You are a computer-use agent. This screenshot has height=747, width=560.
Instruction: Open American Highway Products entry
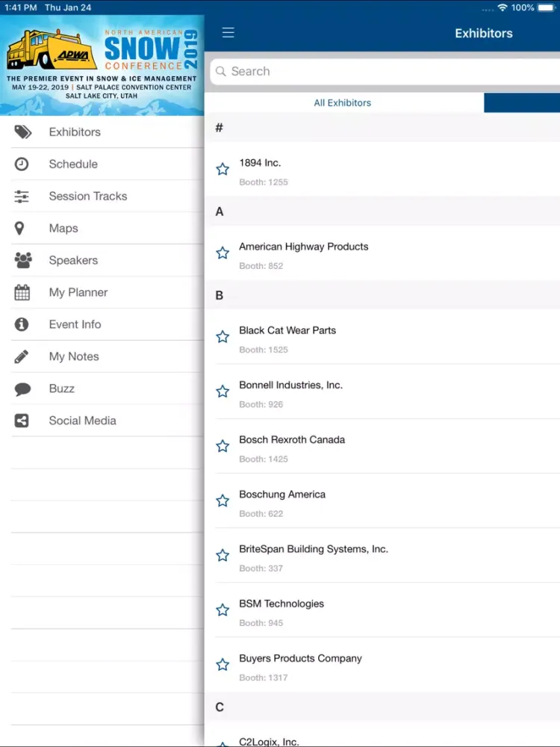(x=382, y=253)
